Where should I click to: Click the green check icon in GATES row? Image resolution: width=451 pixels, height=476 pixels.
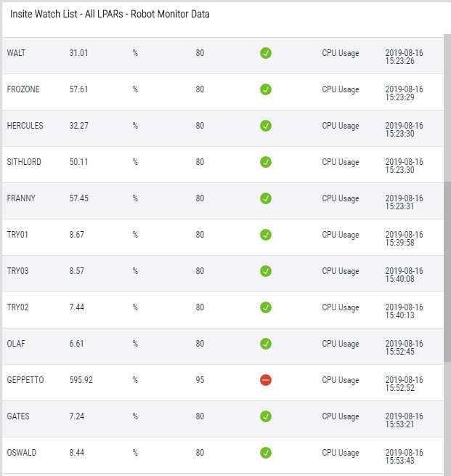pos(266,416)
